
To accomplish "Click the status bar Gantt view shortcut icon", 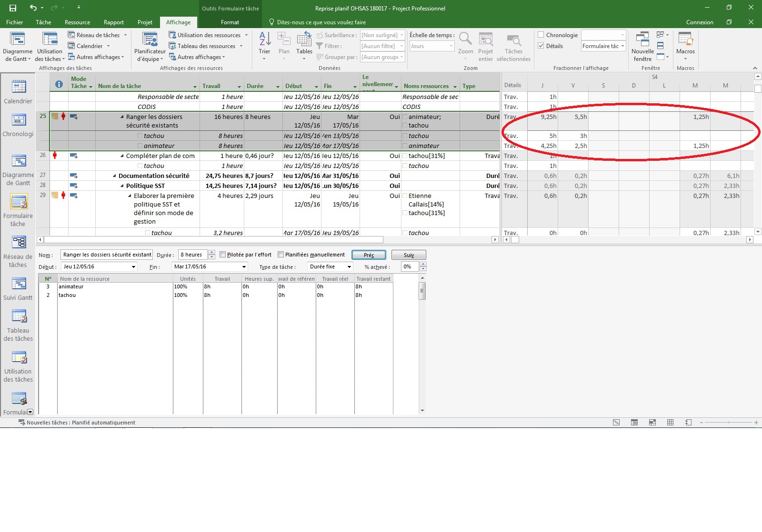I will 616,423.
